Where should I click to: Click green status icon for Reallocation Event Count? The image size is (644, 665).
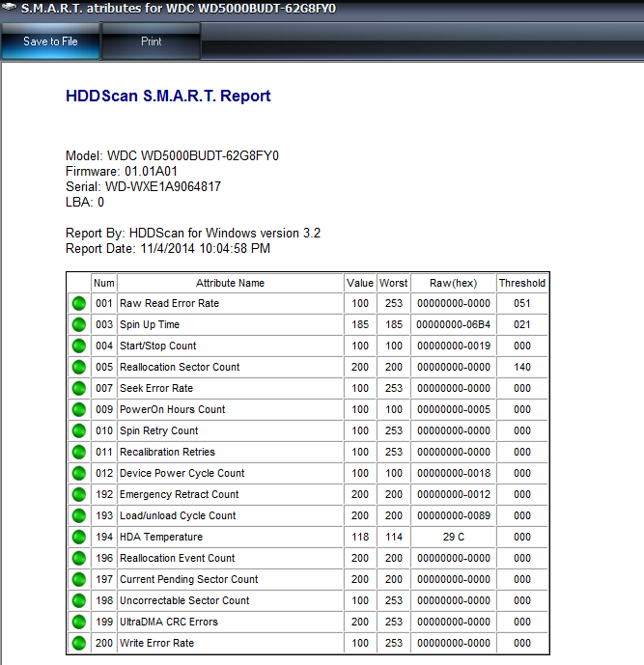click(x=79, y=558)
